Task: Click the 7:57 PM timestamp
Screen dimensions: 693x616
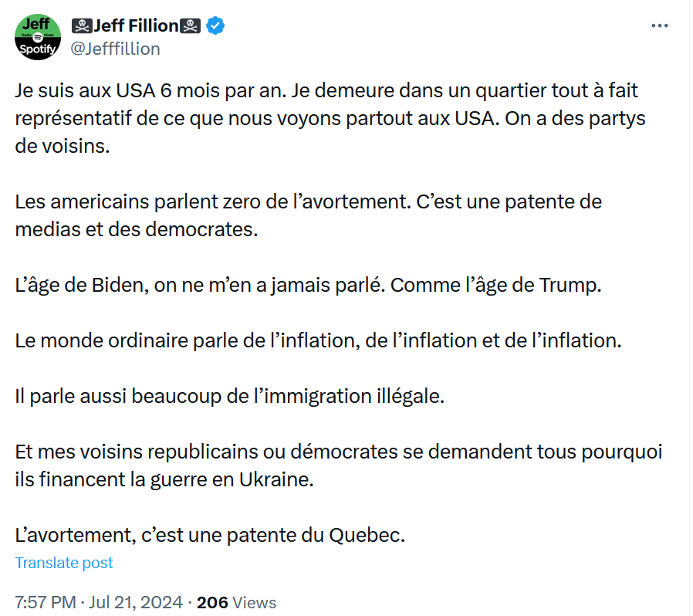Action: click(x=46, y=602)
